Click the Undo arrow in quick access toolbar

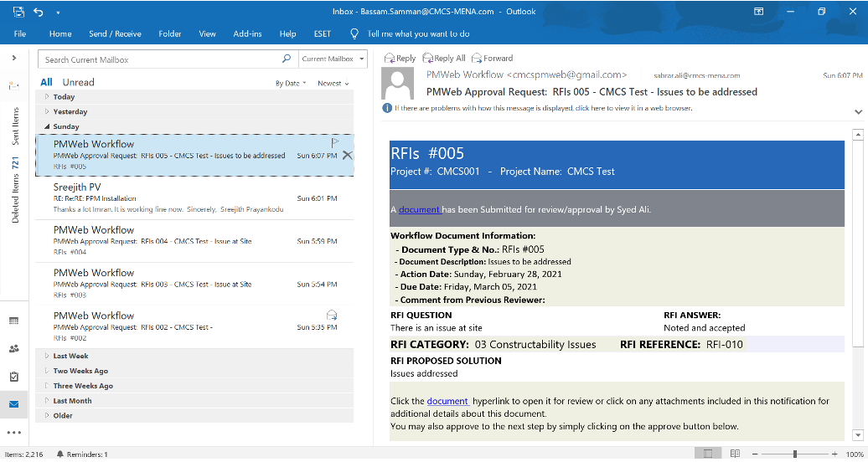pos(39,12)
